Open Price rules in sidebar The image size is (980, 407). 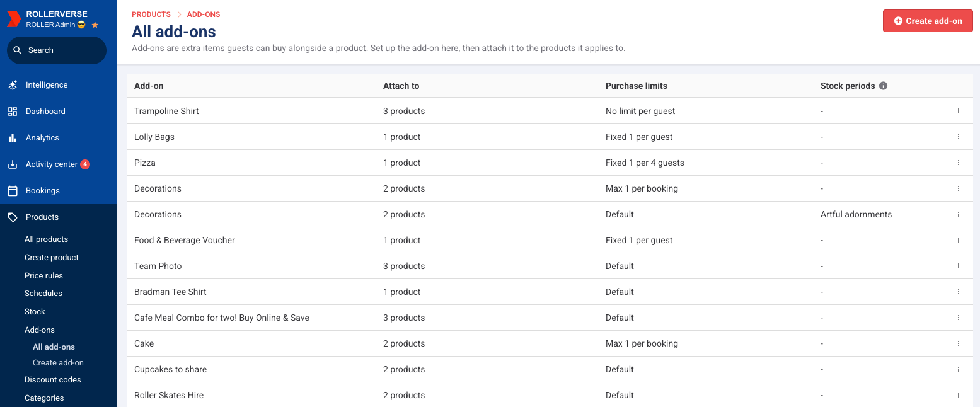tap(43, 276)
